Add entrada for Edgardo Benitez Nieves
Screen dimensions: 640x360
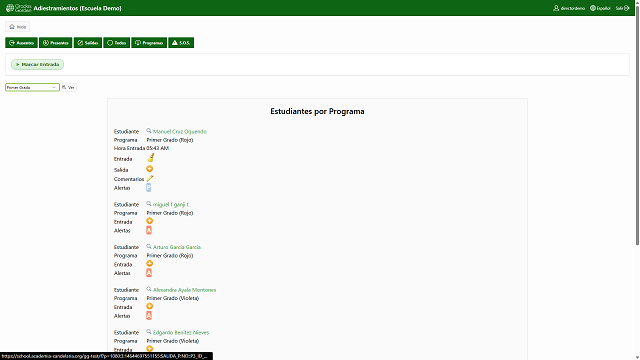(150, 349)
